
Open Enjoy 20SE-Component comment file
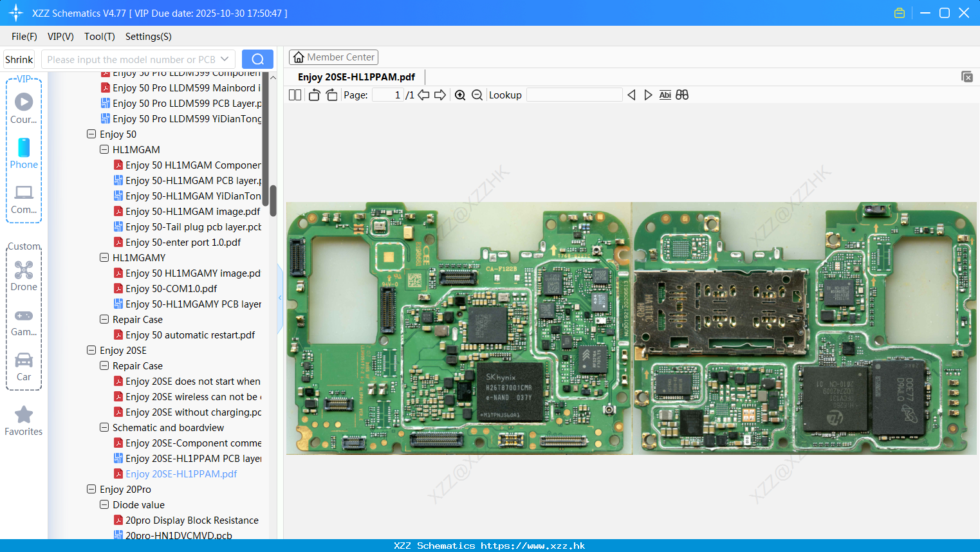pyautogui.click(x=187, y=443)
